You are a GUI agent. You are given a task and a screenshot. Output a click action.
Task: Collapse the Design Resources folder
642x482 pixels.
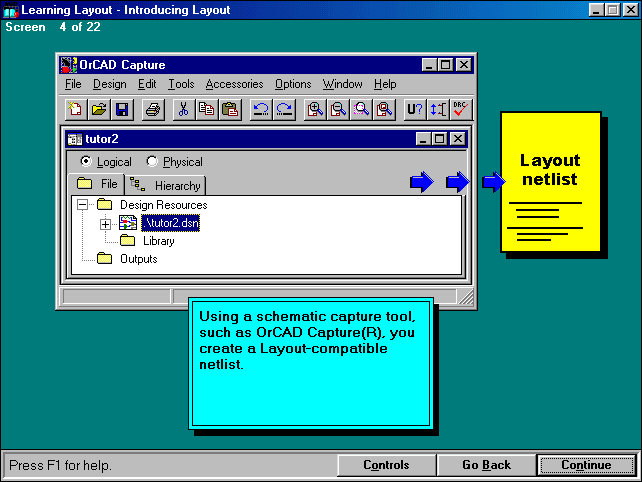[82, 205]
